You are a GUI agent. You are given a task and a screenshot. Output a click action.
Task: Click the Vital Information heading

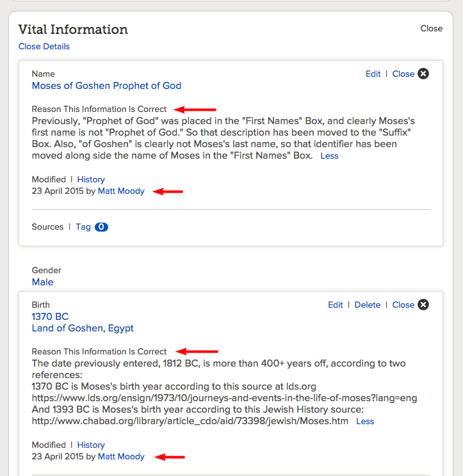tap(73, 29)
